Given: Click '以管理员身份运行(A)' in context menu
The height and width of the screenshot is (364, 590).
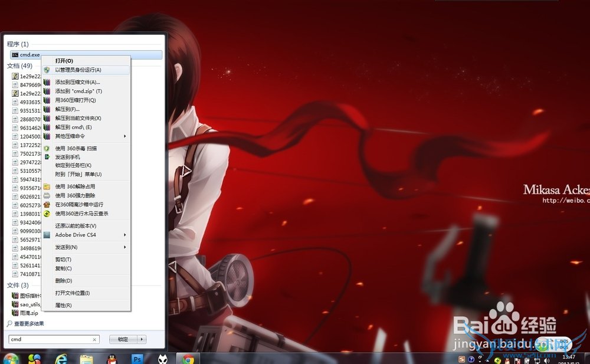Looking at the screenshot, I should pos(78,70).
